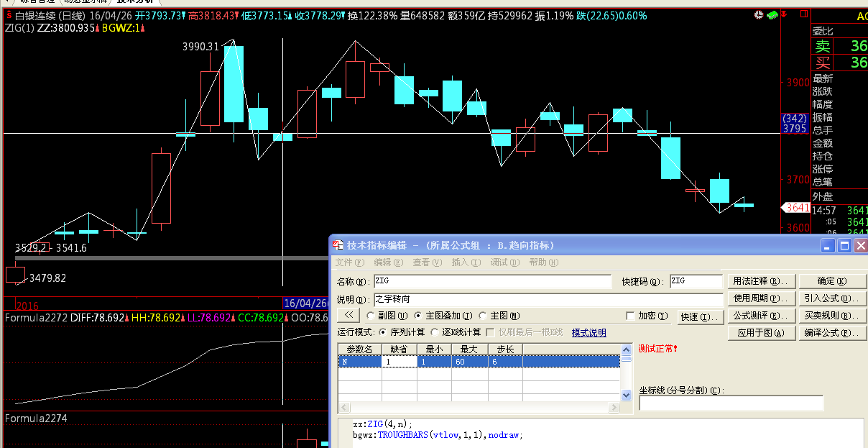Confirm with the 确定 button
Image resolution: width=868 pixels, height=448 pixels.
coord(832,281)
